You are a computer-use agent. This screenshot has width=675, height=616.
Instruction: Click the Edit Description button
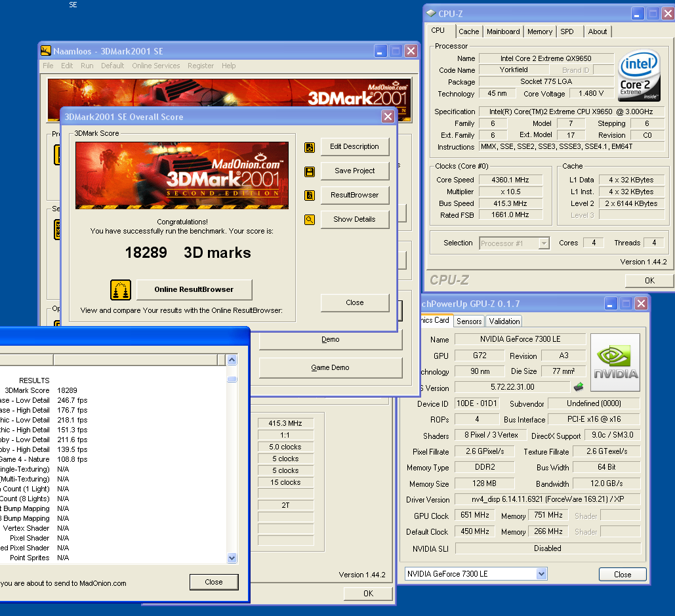[354, 146]
